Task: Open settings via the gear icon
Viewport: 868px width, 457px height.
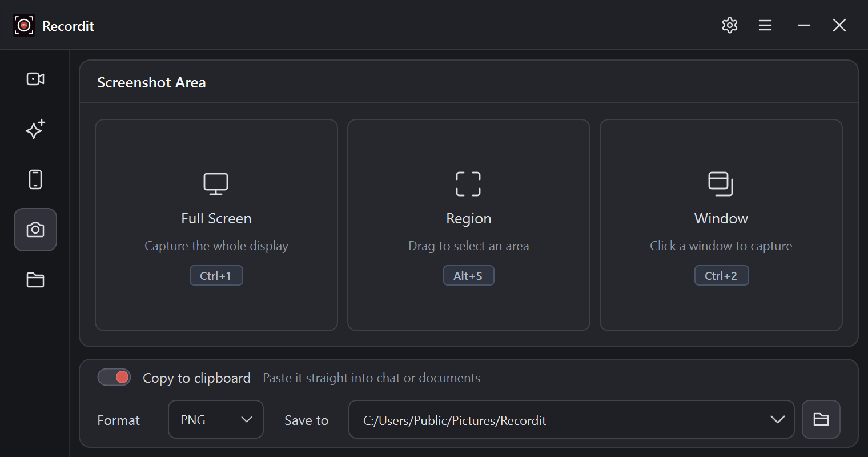Action: 730,25
